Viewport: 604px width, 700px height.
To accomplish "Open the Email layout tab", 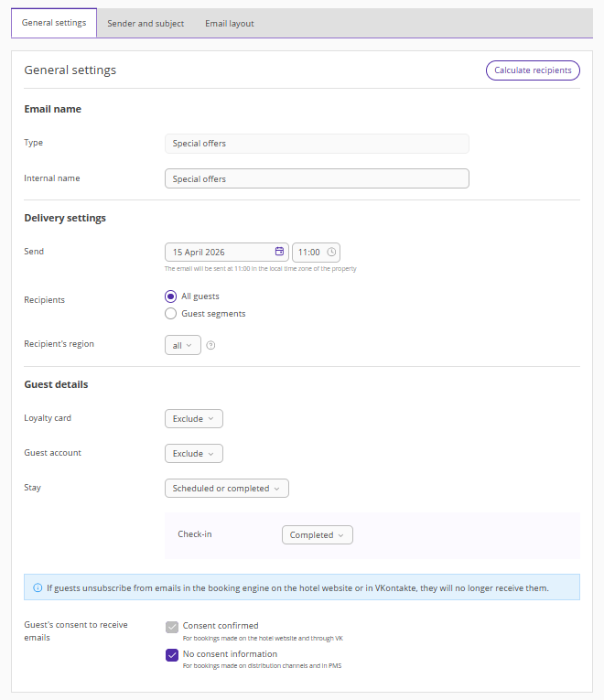I will (230, 24).
